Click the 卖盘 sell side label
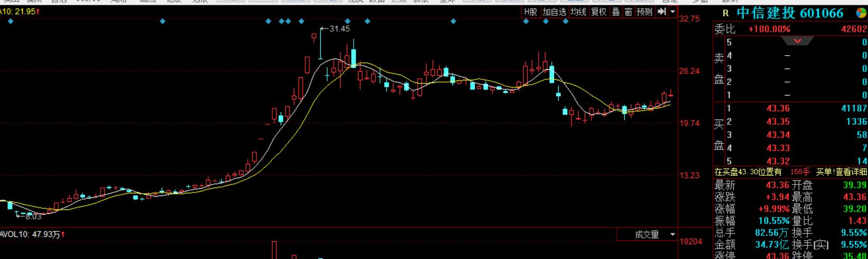The width and height of the screenshot is (868, 259). (x=719, y=69)
